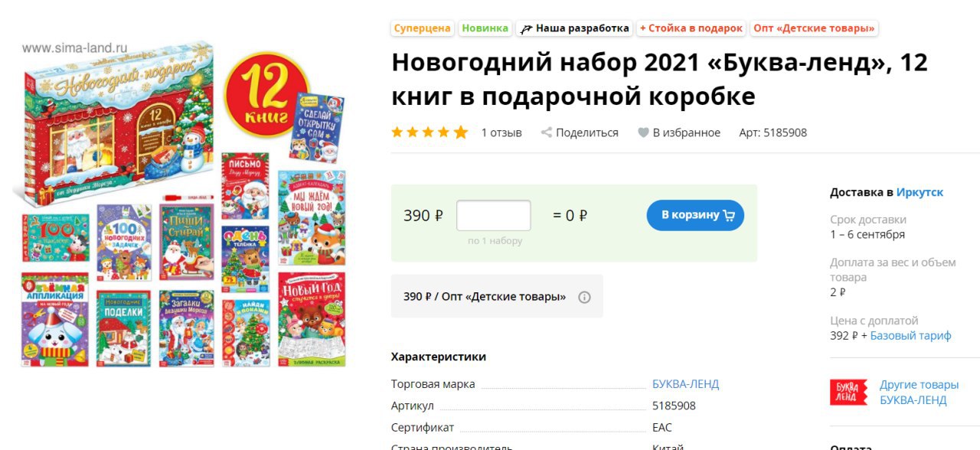Click the dolphin icon in Наша разработка badge
The height and width of the screenshot is (450, 980).
[x=526, y=28]
